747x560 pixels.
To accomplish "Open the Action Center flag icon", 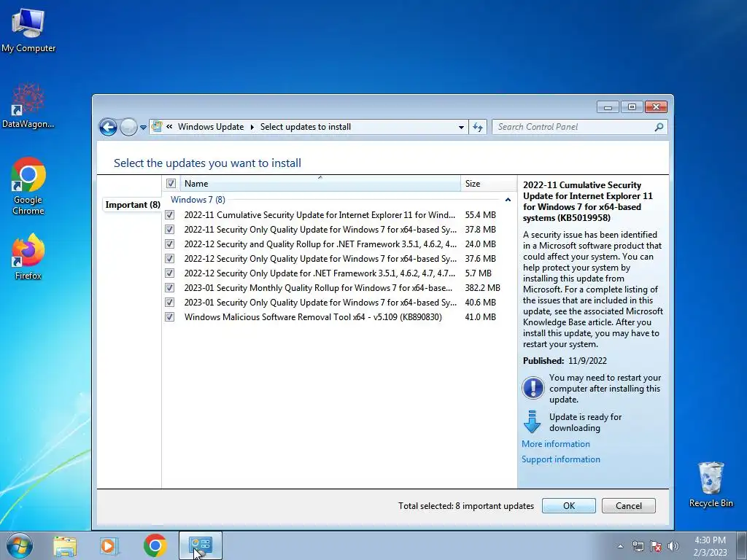I will [x=656, y=546].
